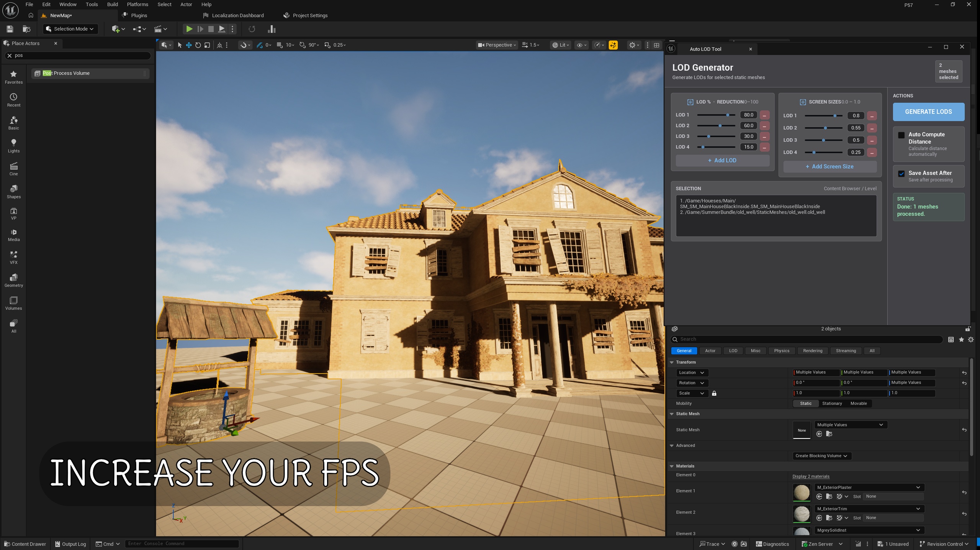This screenshot has width=980, height=550.
Task: Set mobility to Stationary
Action: (832, 403)
